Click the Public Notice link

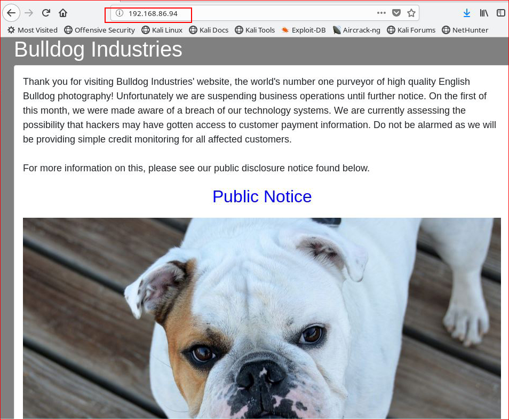(x=262, y=196)
